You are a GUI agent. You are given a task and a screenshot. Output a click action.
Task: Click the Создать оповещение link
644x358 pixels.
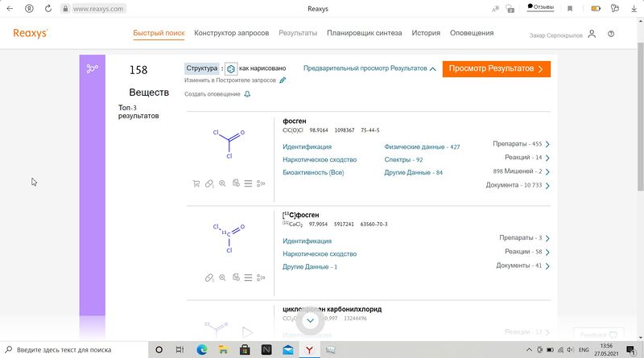(212, 94)
